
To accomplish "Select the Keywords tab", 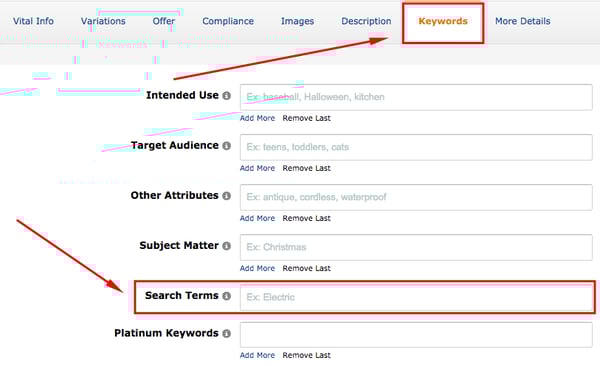I will (x=443, y=21).
